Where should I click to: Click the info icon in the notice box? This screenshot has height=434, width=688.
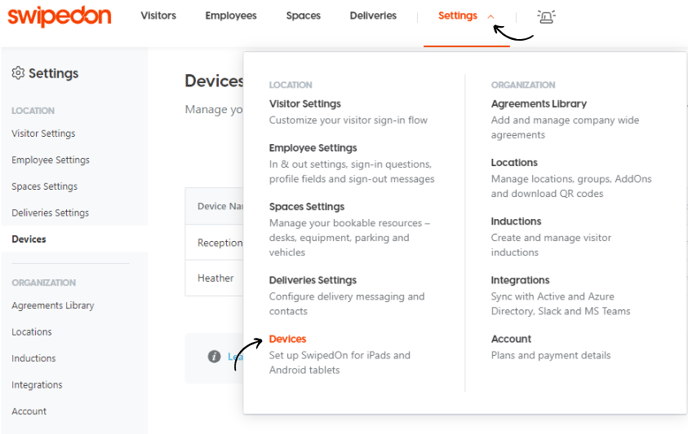tap(214, 356)
